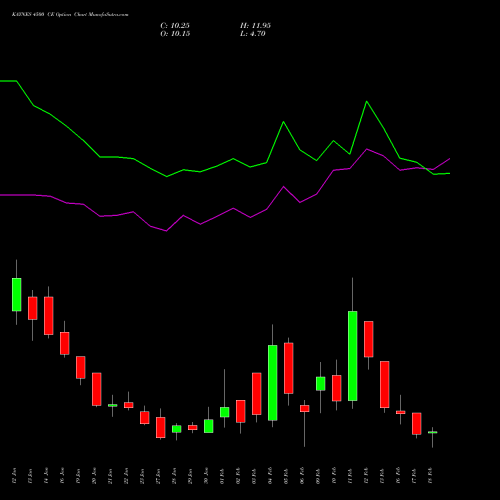Select the tall green candlestick for 04 Feb
This screenshot has width=500, height=500.
[273, 383]
